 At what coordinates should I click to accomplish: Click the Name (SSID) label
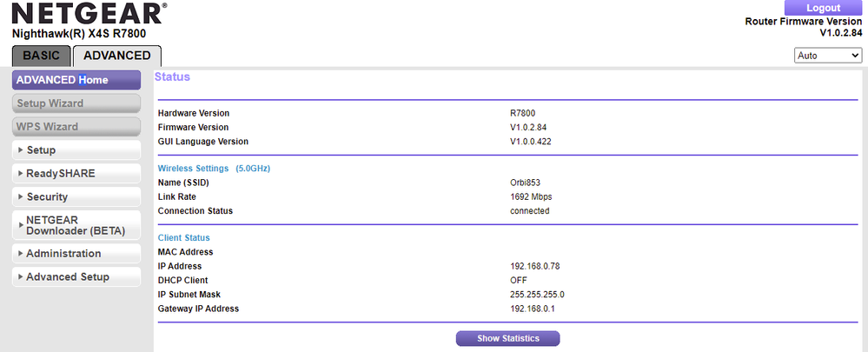click(x=183, y=183)
